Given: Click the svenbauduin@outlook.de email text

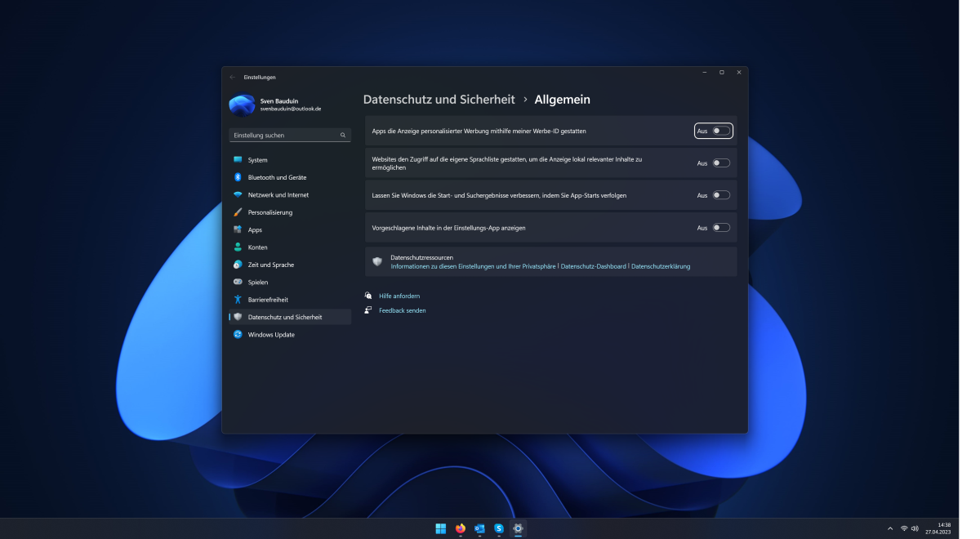Looking at the screenshot, I should pyautogui.click(x=290, y=109).
